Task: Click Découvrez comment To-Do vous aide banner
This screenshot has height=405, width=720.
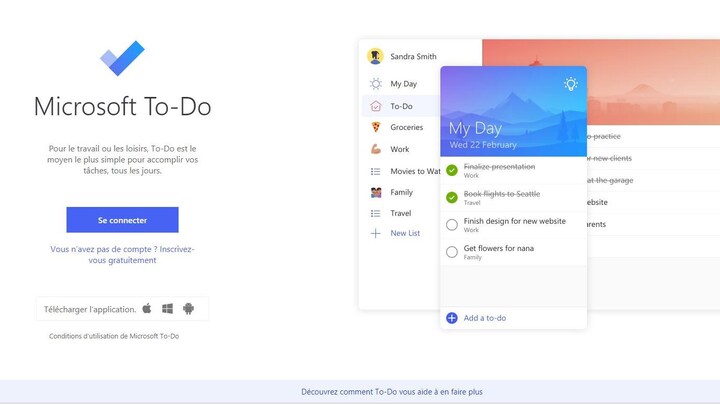Action: point(392,392)
